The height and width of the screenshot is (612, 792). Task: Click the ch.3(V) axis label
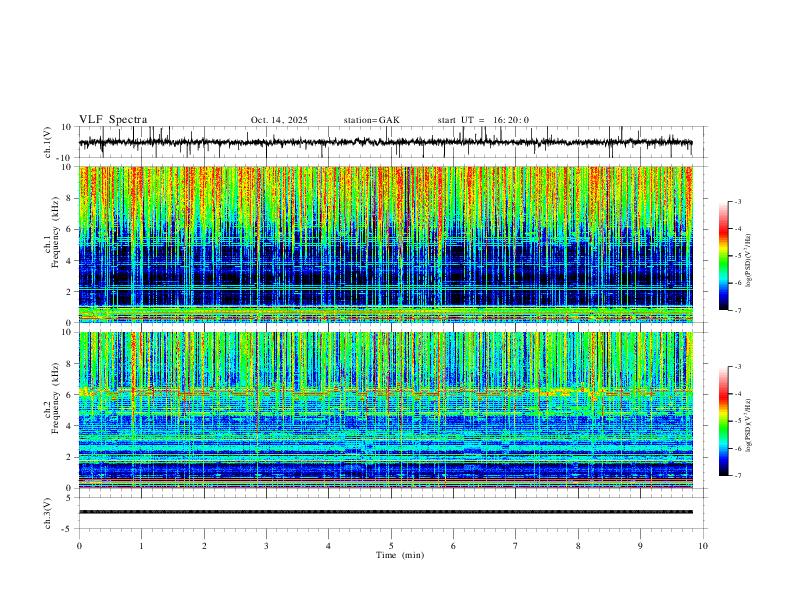click(x=48, y=513)
